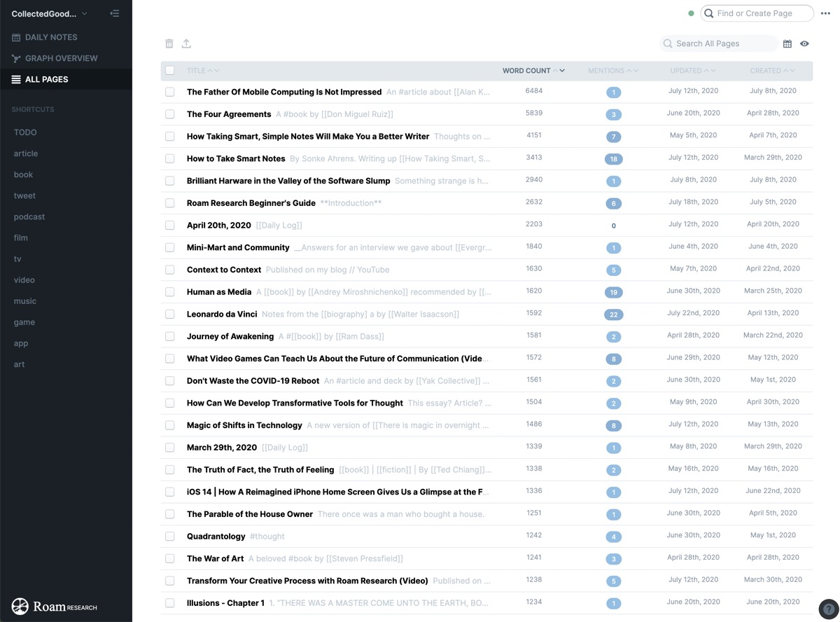Open the article shortcut
This screenshot has height=622, width=840.
point(26,153)
